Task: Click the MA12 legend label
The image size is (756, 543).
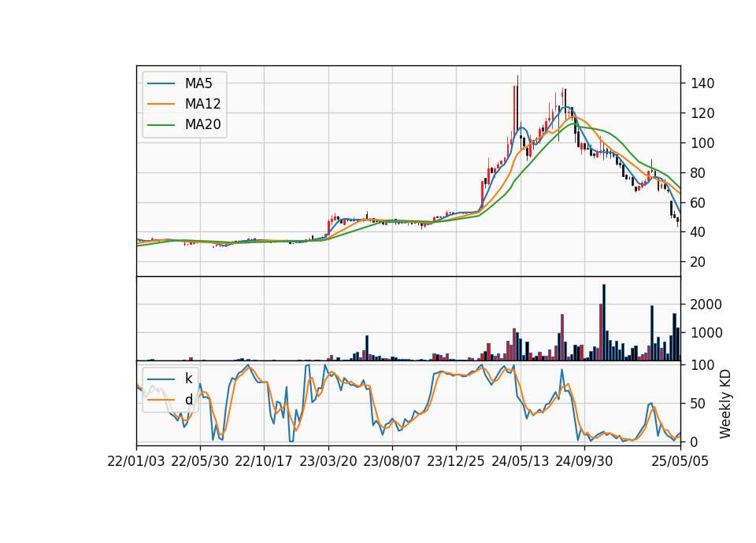Action: 202,104
